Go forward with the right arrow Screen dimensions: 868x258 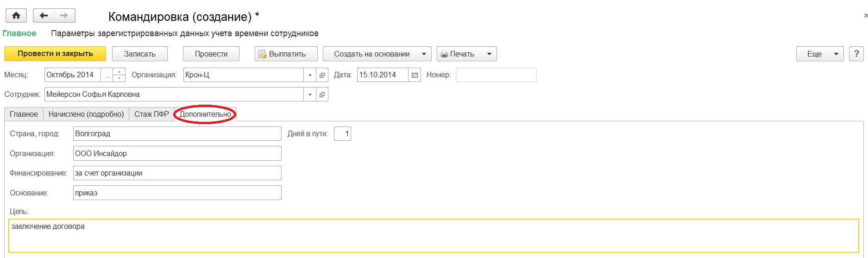coord(64,16)
